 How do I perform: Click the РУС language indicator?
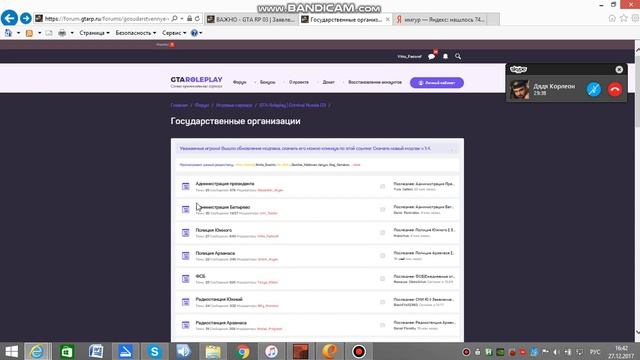click(x=595, y=352)
